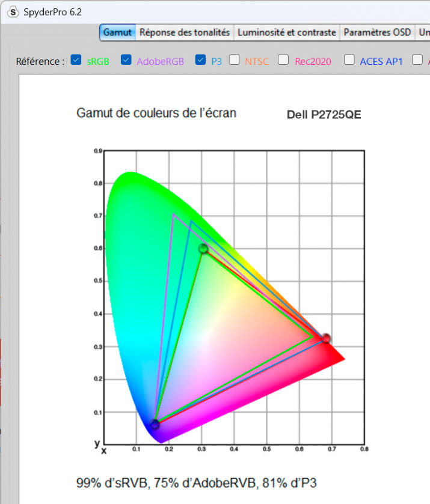Click the Dell P2725QE monitor name

[324, 115]
